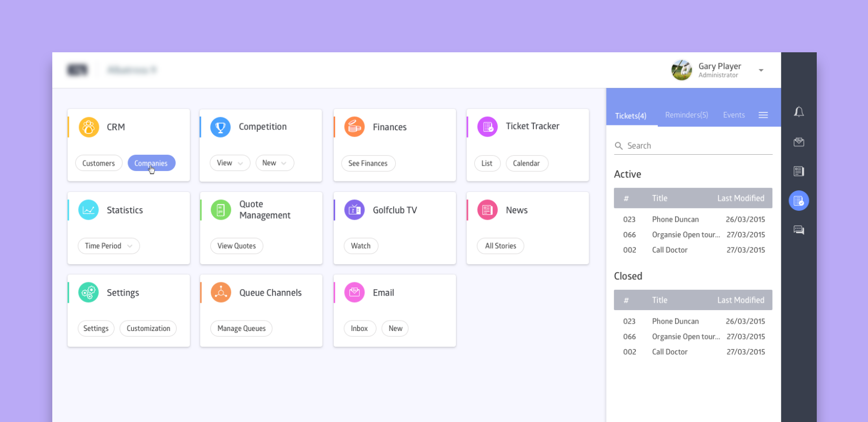Click Golfclub TV Watch button
The image size is (868, 422).
pyautogui.click(x=361, y=246)
